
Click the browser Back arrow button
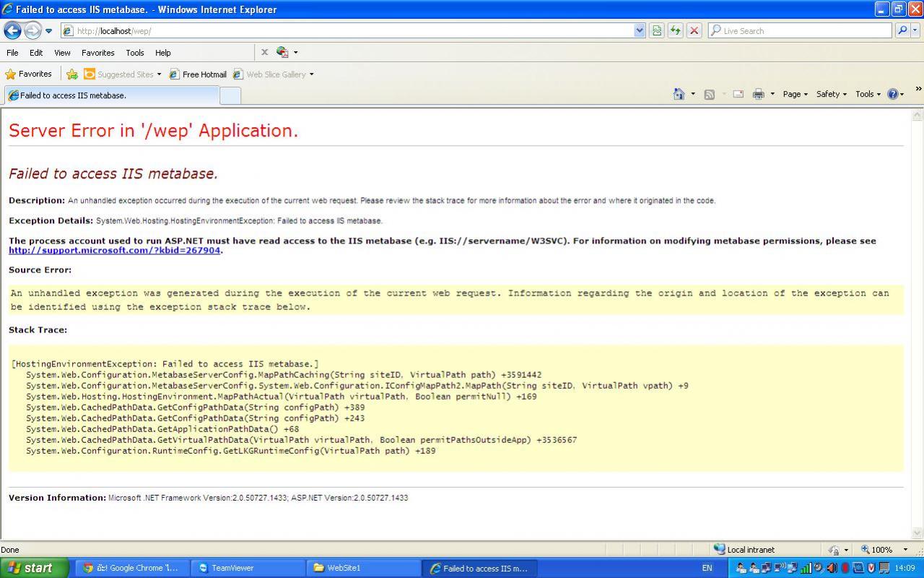(x=12, y=30)
